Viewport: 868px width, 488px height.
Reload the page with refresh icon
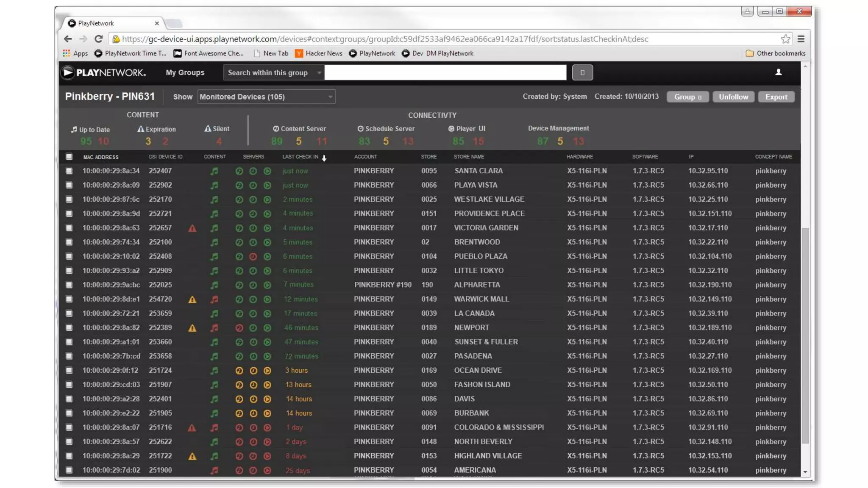pyautogui.click(x=99, y=39)
